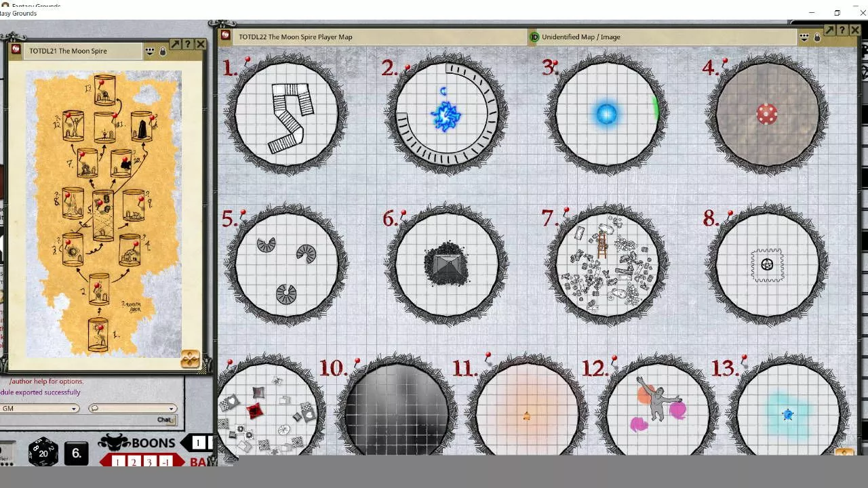Image resolution: width=868 pixels, height=488 pixels.
Task: Select the red pin next to room 6
Action: point(403,213)
